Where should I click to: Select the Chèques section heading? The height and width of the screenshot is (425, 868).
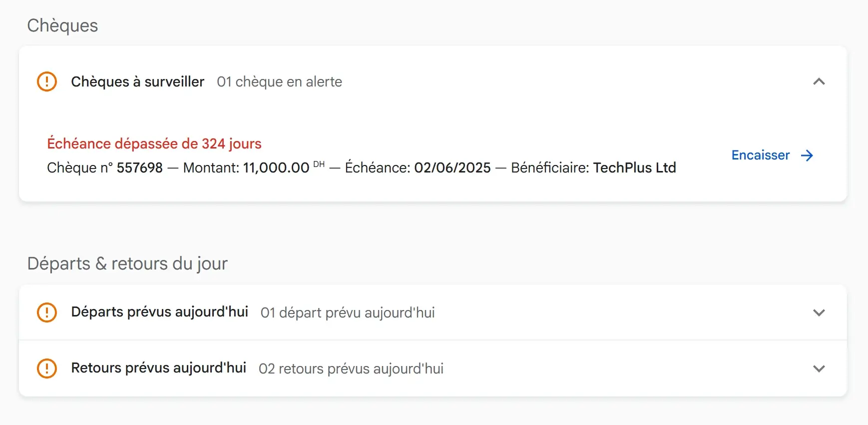coord(63,25)
